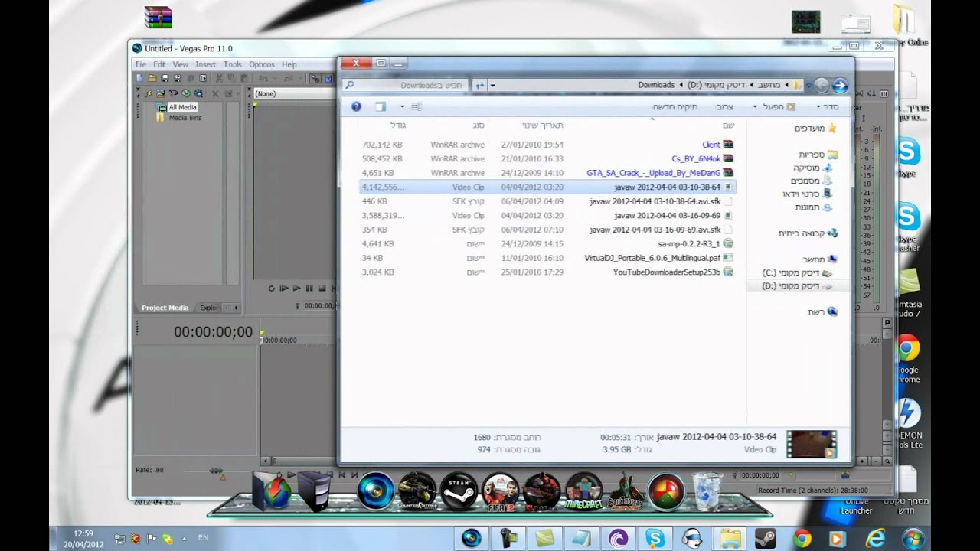Click the Explorer back navigation arrow
Image resolution: width=980 pixels, height=551 pixels.
click(x=840, y=85)
